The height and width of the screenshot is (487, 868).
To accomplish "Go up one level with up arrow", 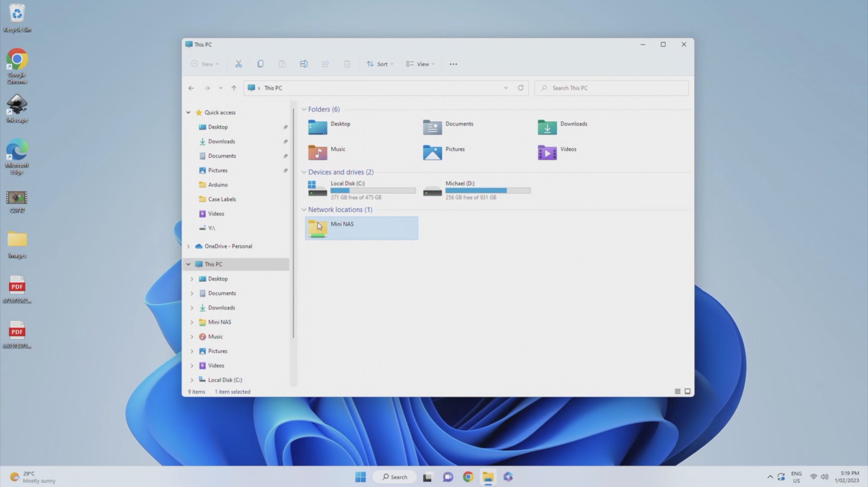I will click(234, 88).
